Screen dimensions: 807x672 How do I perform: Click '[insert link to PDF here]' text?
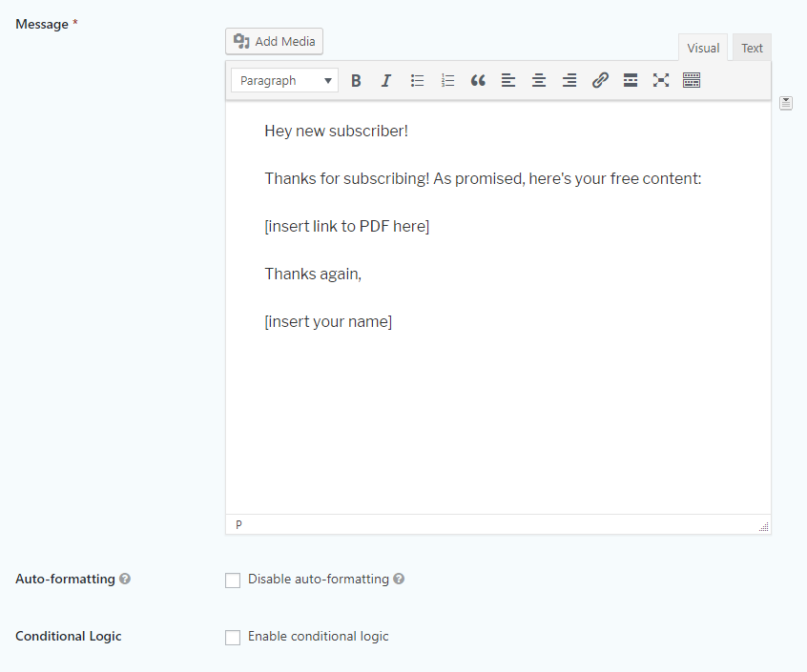click(347, 226)
